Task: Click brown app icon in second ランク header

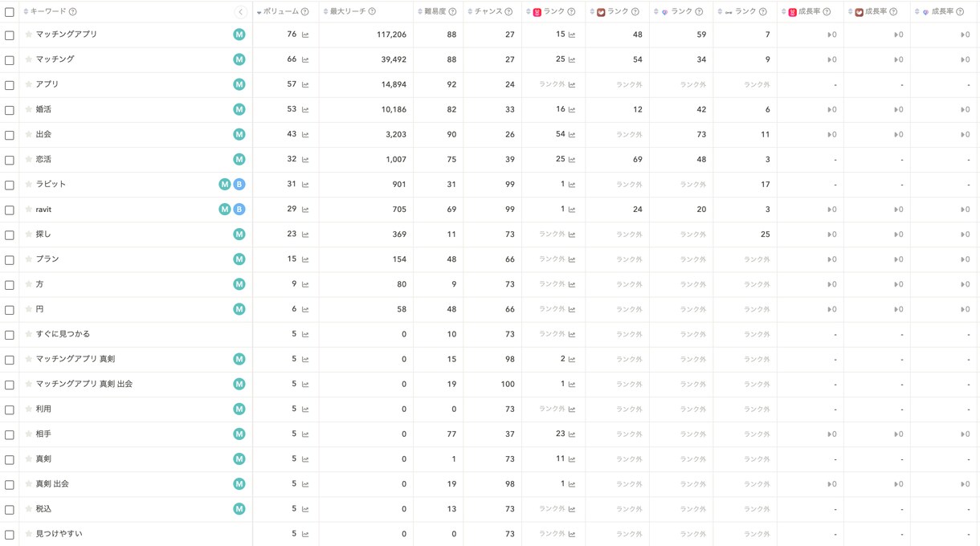Action: point(601,12)
